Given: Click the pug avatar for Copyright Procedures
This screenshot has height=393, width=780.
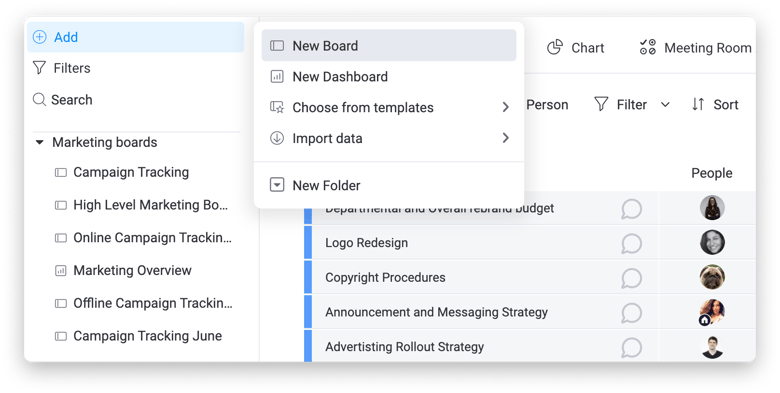Looking at the screenshot, I should tap(712, 277).
